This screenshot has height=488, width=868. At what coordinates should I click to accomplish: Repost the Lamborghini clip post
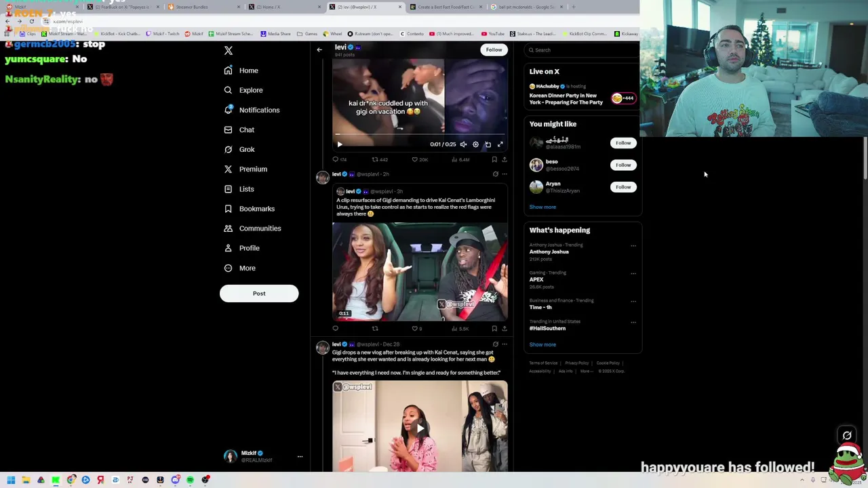click(374, 329)
